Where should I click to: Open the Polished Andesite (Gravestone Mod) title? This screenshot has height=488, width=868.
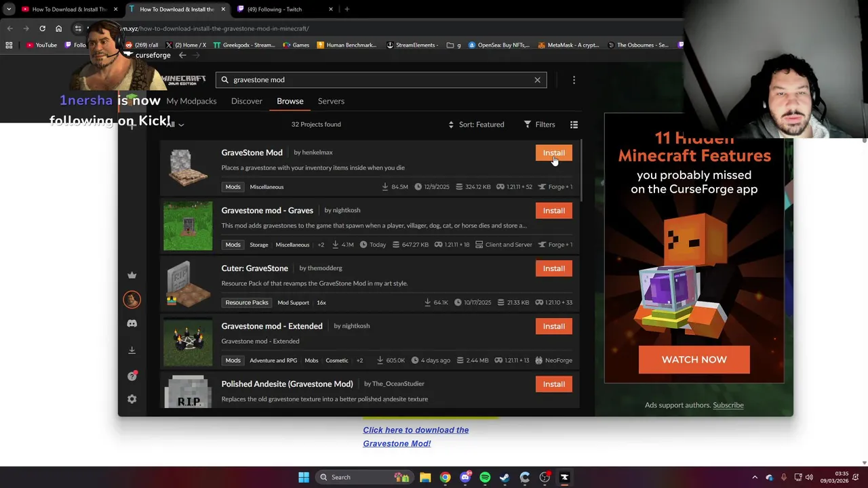(x=287, y=384)
